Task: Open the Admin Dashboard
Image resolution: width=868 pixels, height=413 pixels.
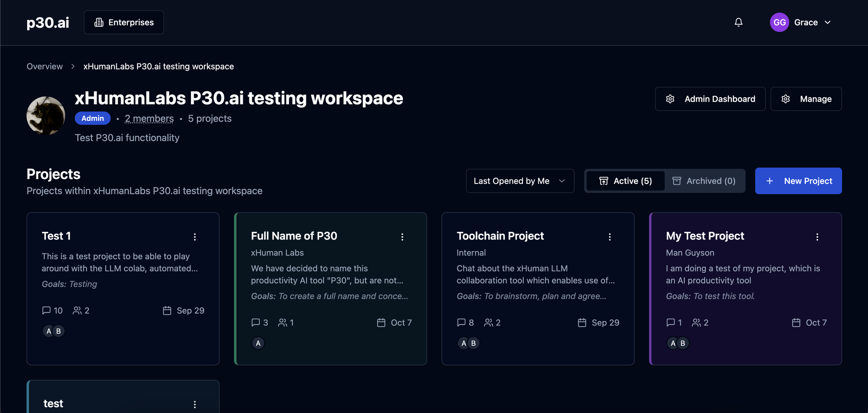Action: pyautogui.click(x=710, y=99)
